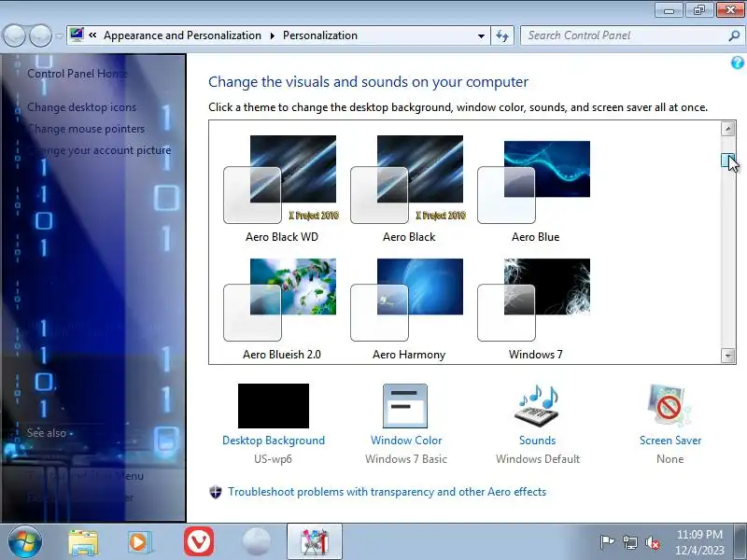Screen dimensions: 747x560
Task: Click the gray sphere taskbar icon
Action: 256,542
